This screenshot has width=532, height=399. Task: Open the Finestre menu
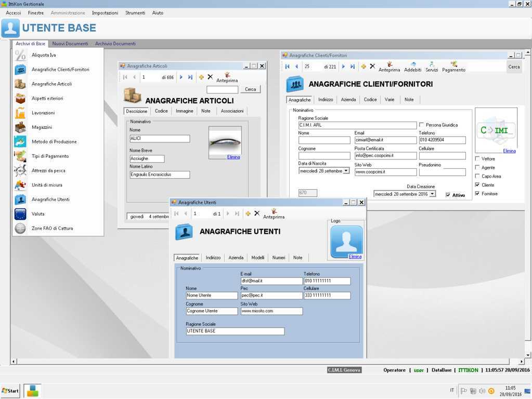point(36,13)
